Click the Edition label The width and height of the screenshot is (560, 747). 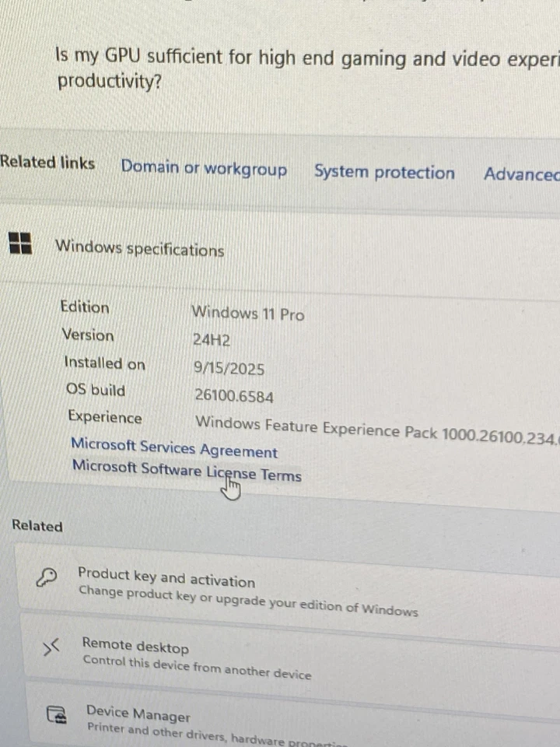coord(85,307)
